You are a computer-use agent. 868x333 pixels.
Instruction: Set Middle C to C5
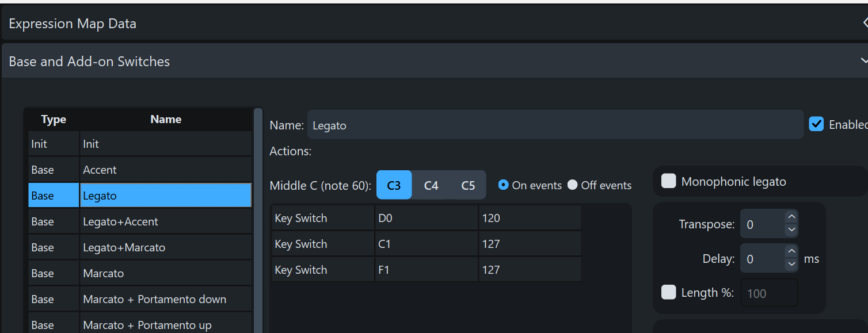click(x=468, y=185)
